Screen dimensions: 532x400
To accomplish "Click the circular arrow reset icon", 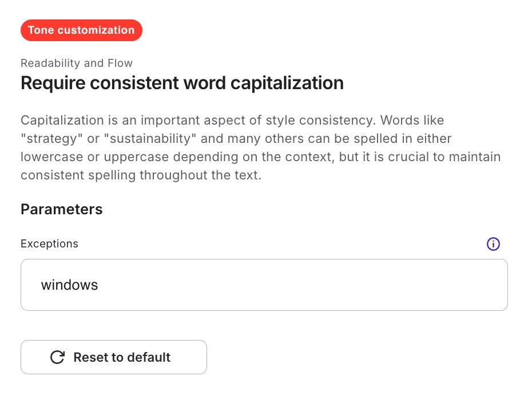I will (x=57, y=357).
